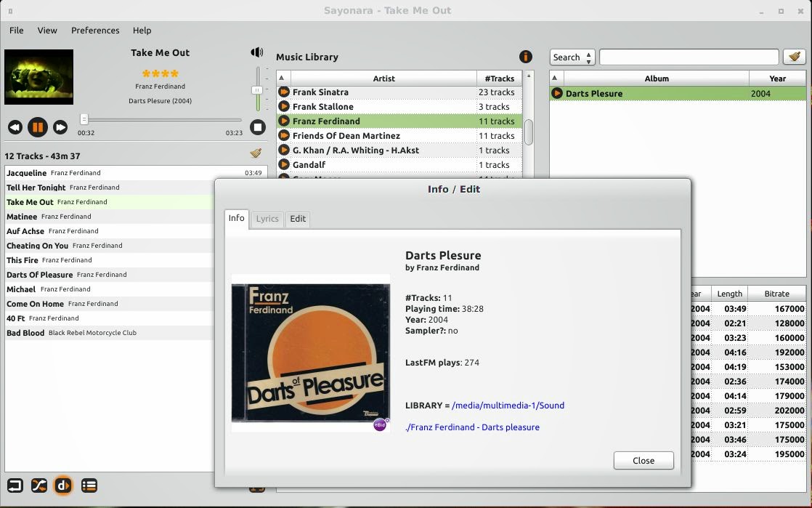Play Friends Of Dean Martinez via play icon
Screen dimensions: 812x508
coord(284,135)
